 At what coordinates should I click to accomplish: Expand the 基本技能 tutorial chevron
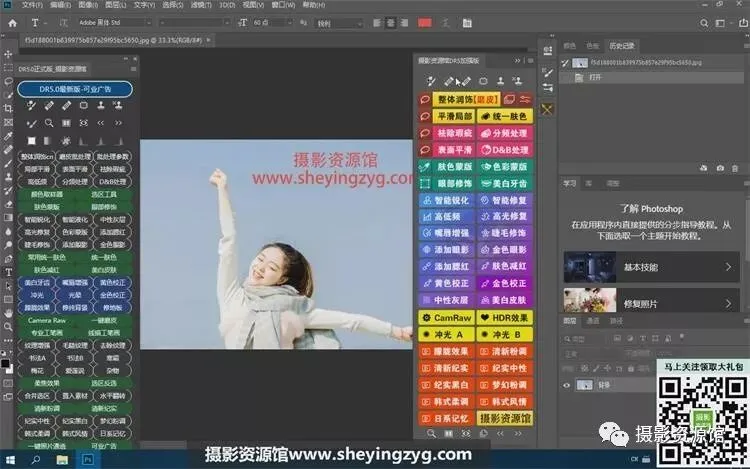click(728, 267)
